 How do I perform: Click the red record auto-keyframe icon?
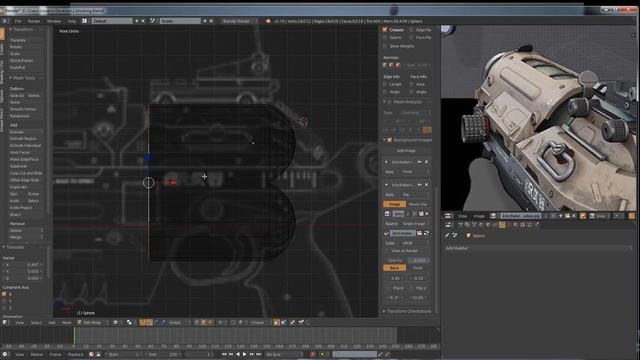pos(313,354)
